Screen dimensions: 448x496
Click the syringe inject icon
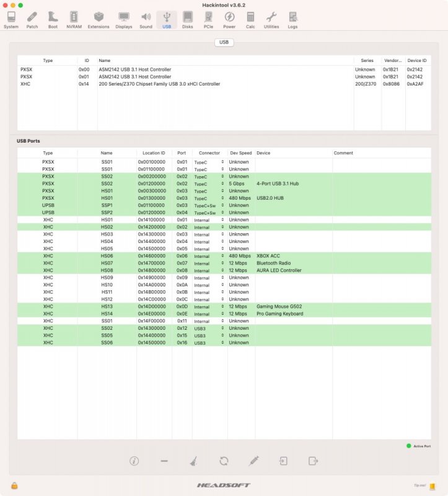pos(253,461)
